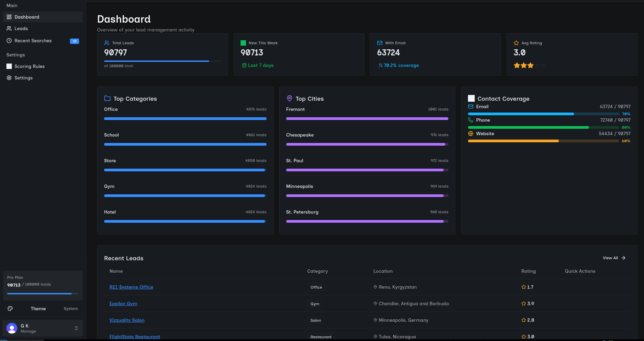Click the Rating column header
The image size is (644, 341).
coord(528,271)
